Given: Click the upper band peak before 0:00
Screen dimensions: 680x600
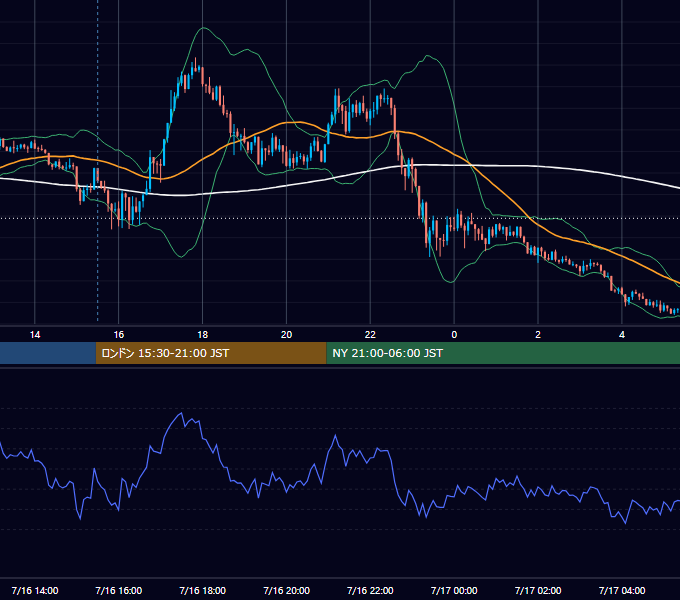Looking at the screenshot, I should pyautogui.click(x=428, y=55).
